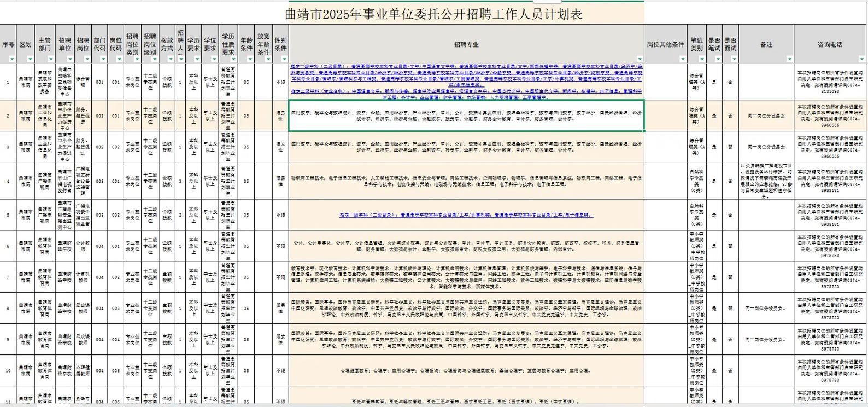
Task: Select the 会计教师 position cell in row 6
Action: tap(83, 246)
